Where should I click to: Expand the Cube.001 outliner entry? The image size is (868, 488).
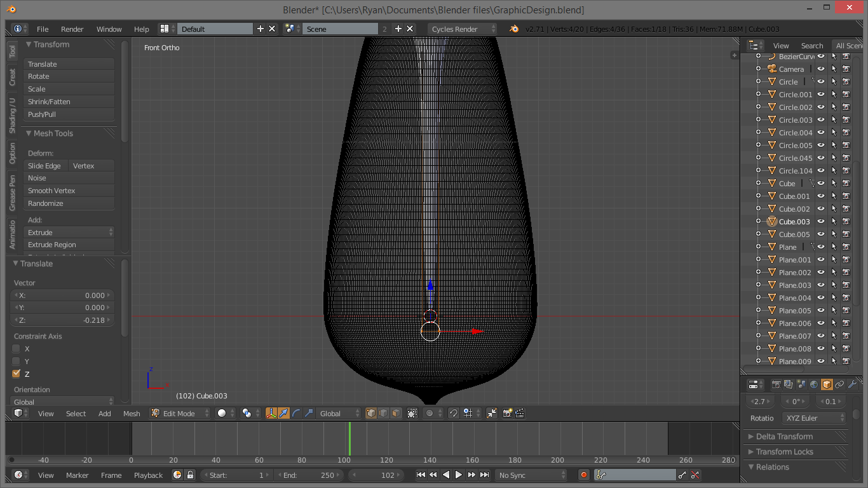click(x=758, y=196)
